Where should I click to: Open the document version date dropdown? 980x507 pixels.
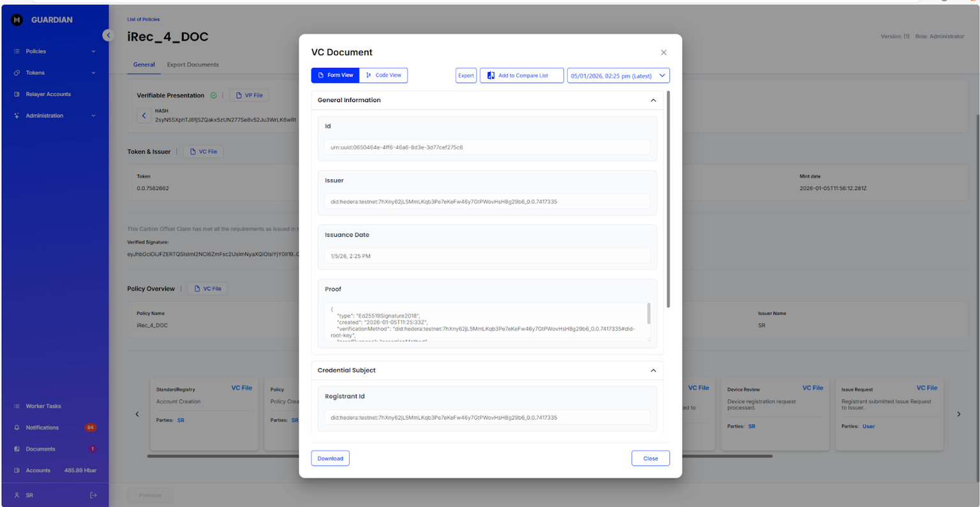pos(618,76)
